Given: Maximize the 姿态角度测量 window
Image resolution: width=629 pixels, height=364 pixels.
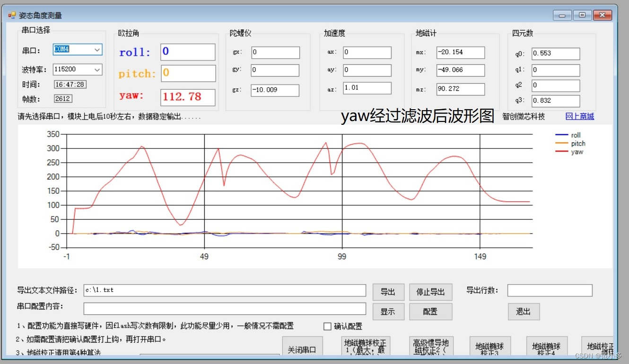Looking at the screenshot, I should (582, 15).
